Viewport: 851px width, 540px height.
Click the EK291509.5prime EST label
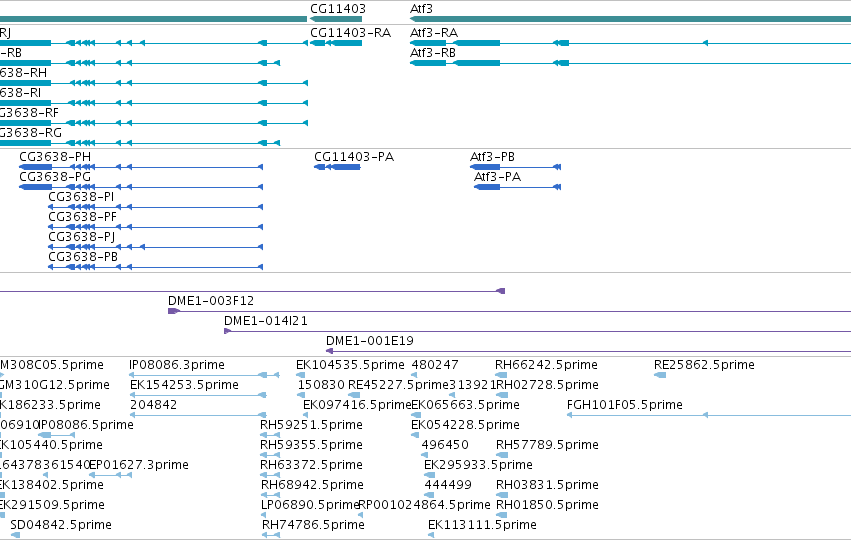[52, 505]
